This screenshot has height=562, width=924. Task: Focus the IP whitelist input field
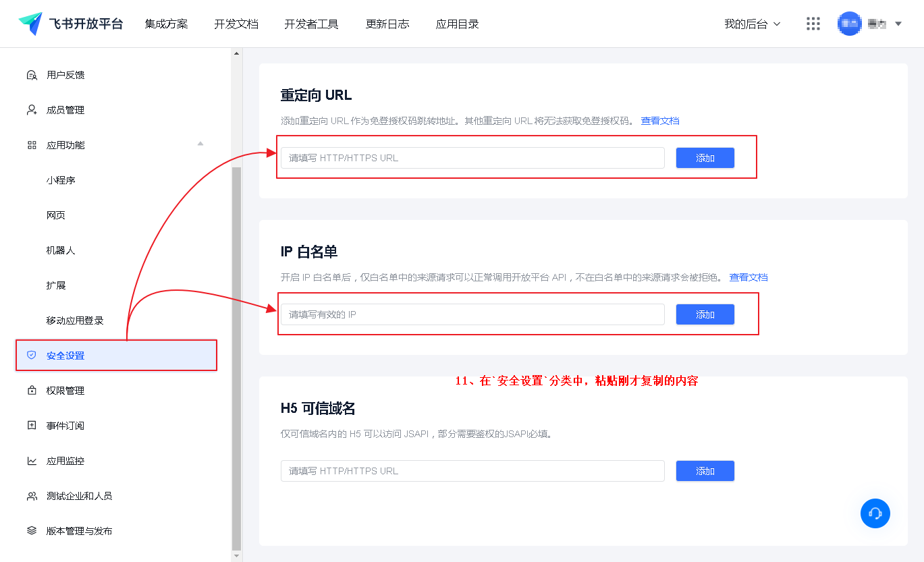click(472, 314)
